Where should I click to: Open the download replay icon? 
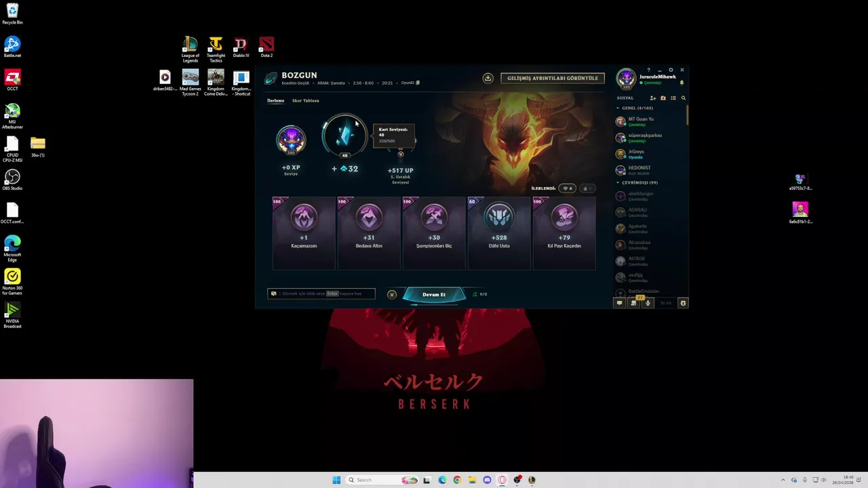(x=488, y=78)
